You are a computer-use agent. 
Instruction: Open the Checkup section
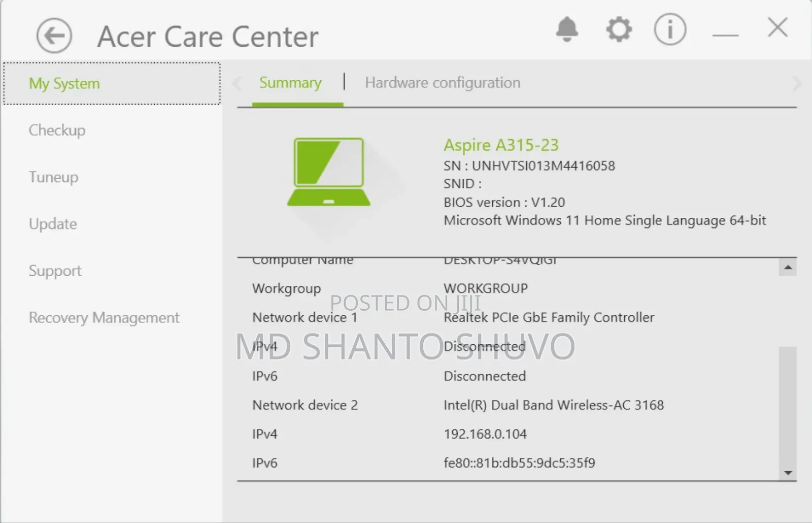point(57,130)
